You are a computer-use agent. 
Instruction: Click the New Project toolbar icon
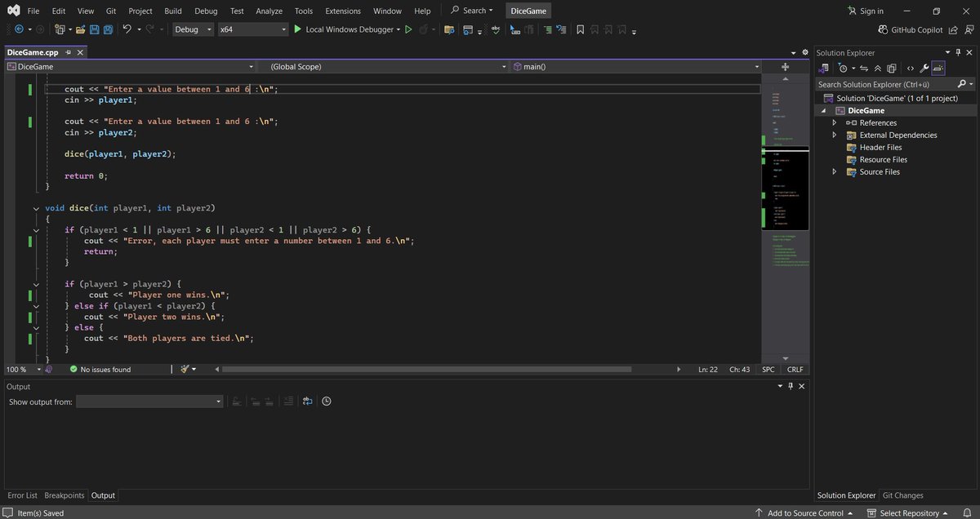(60, 29)
